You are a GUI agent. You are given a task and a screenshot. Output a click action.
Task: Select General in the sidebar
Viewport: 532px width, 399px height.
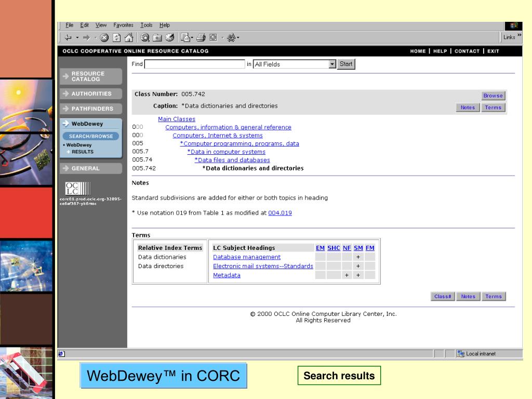(x=90, y=168)
